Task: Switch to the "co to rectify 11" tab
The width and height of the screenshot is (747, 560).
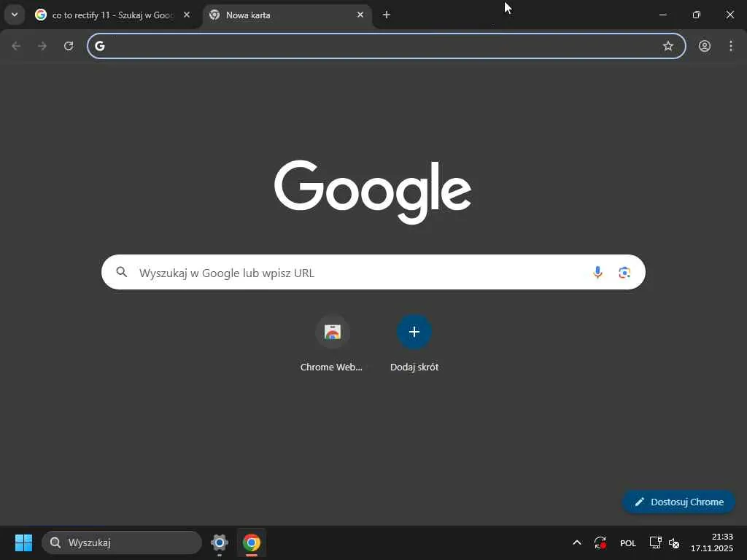Action: coord(113,15)
